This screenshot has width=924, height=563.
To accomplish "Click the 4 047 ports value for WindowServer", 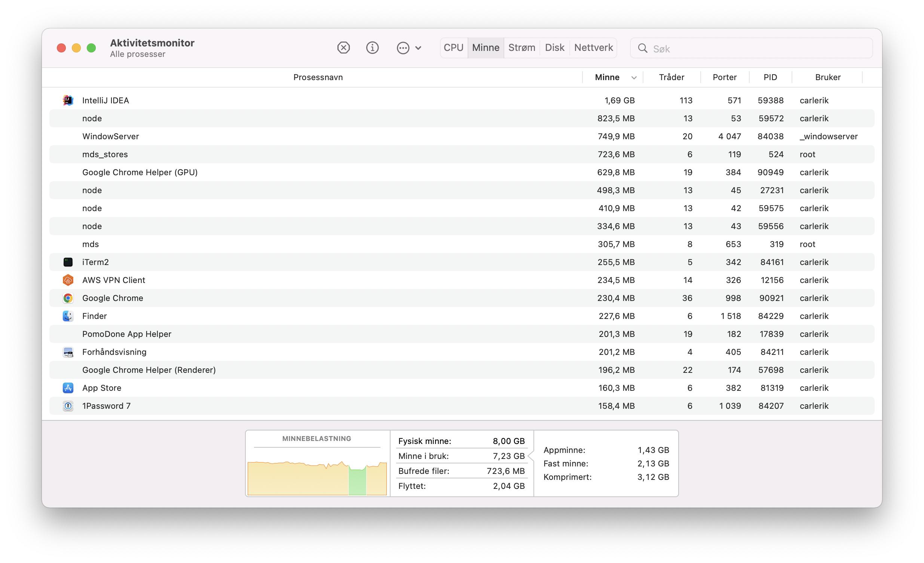I will point(729,136).
